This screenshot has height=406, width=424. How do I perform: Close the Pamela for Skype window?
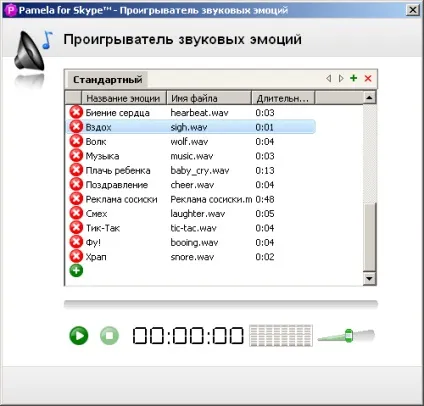412,10
